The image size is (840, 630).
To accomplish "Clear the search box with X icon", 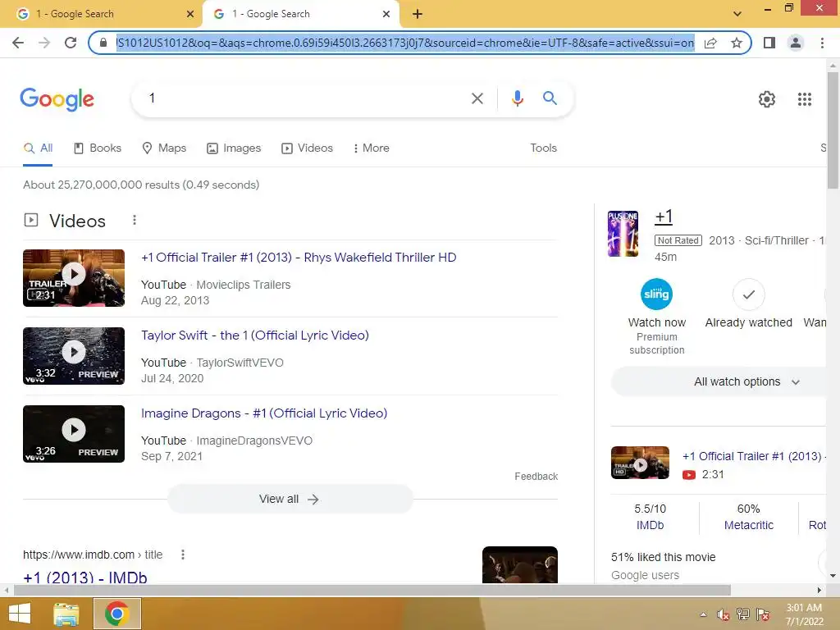I will pos(477,98).
